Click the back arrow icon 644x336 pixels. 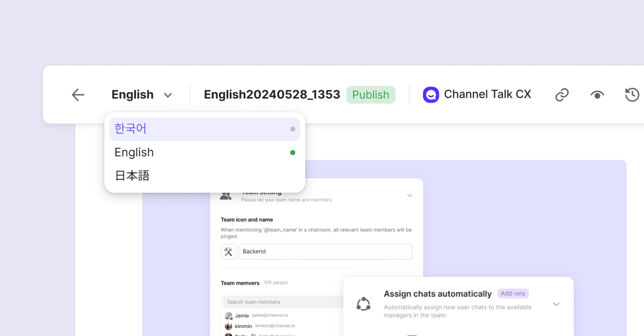(78, 95)
